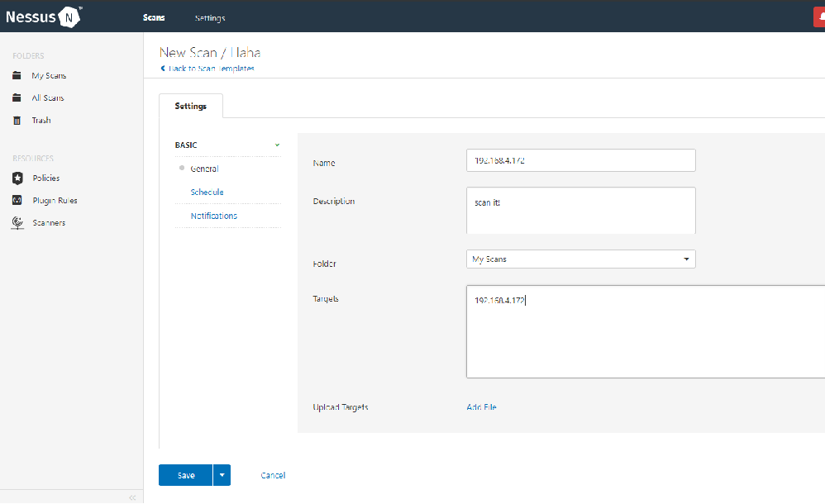Image resolution: width=825 pixels, height=504 pixels.
Task: Click the Save button
Action: click(x=186, y=475)
